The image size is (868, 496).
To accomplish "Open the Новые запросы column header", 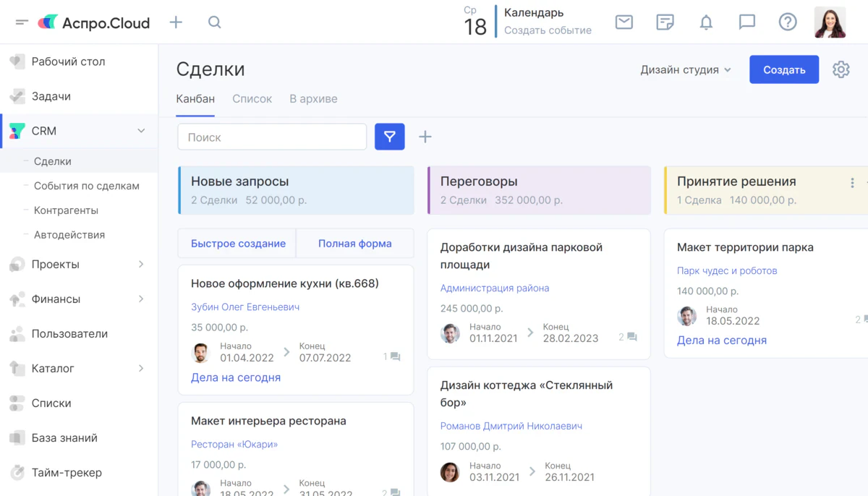I will point(296,190).
